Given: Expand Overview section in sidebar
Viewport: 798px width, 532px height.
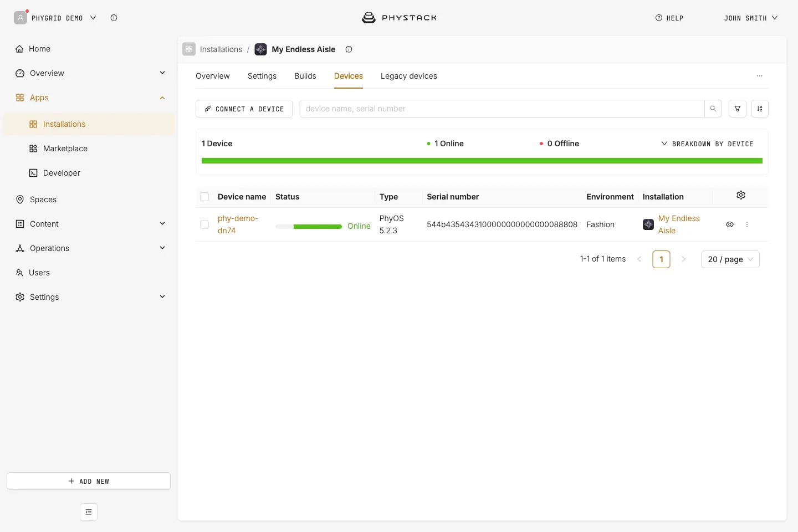Looking at the screenshot, I should point(162,73).
